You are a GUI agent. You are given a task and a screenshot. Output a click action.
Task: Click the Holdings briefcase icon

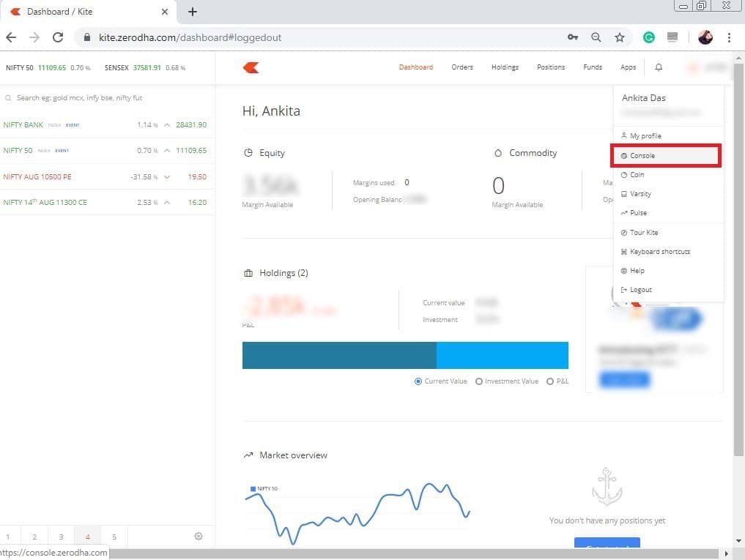pyautogui.click(x=248, y=273)
